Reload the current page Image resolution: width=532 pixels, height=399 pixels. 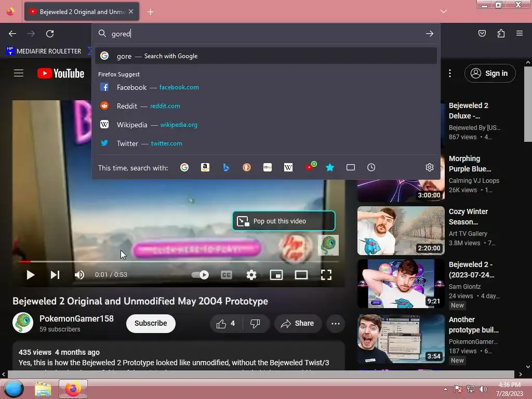[x=50, y=34]
